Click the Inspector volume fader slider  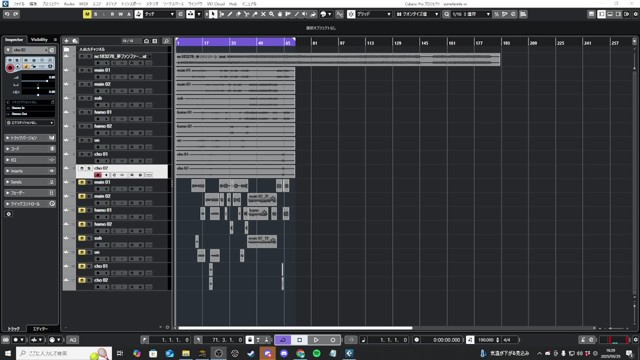click(38, 81)
